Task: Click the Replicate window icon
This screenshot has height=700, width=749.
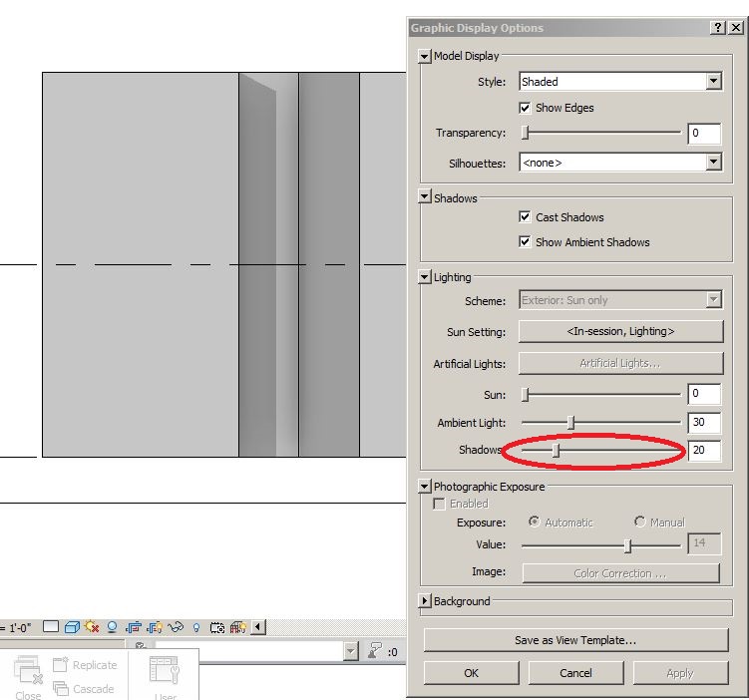Action: pyautogui.click(x=85, y=665)
